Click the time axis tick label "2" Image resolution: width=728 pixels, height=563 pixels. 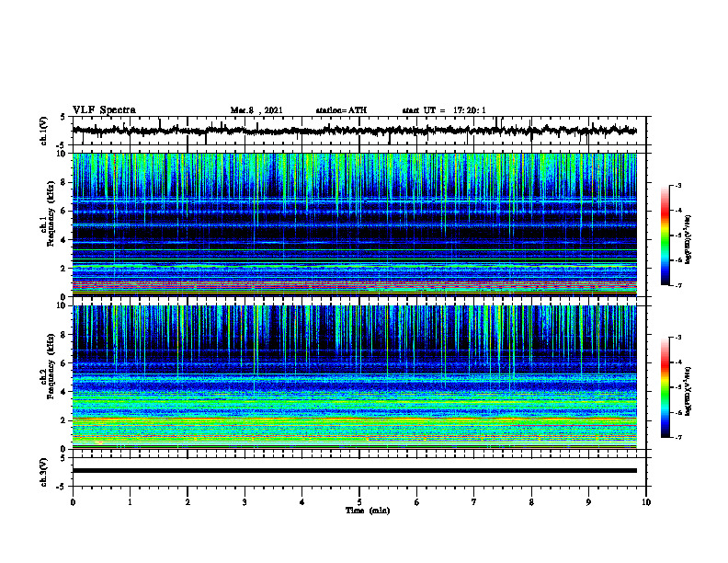(x=188, y=502)
